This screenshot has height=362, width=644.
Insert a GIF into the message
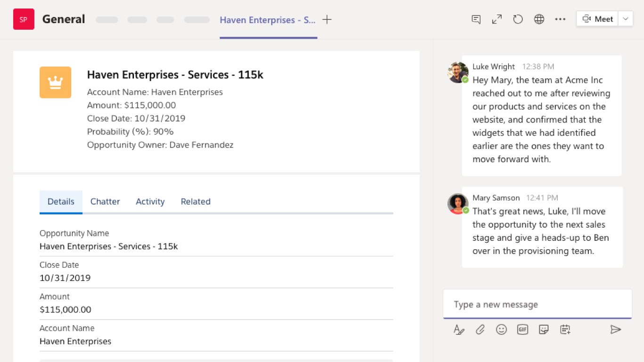(x=522, y=329)
